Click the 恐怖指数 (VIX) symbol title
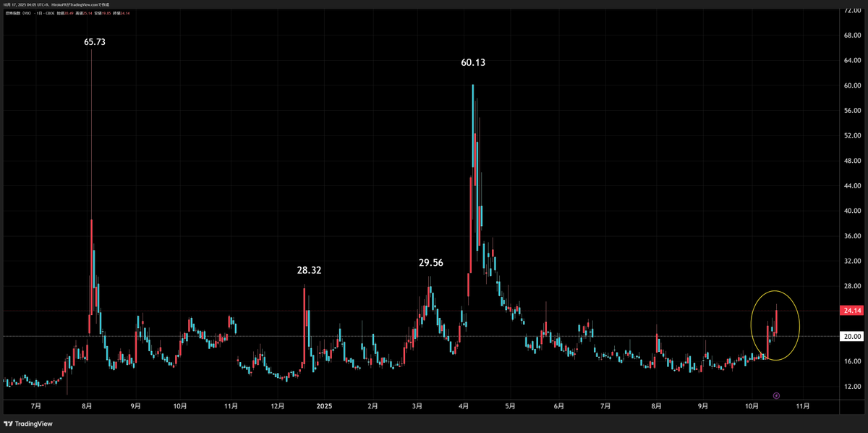This screenshot has width=868, height=433. pos(19,13)
